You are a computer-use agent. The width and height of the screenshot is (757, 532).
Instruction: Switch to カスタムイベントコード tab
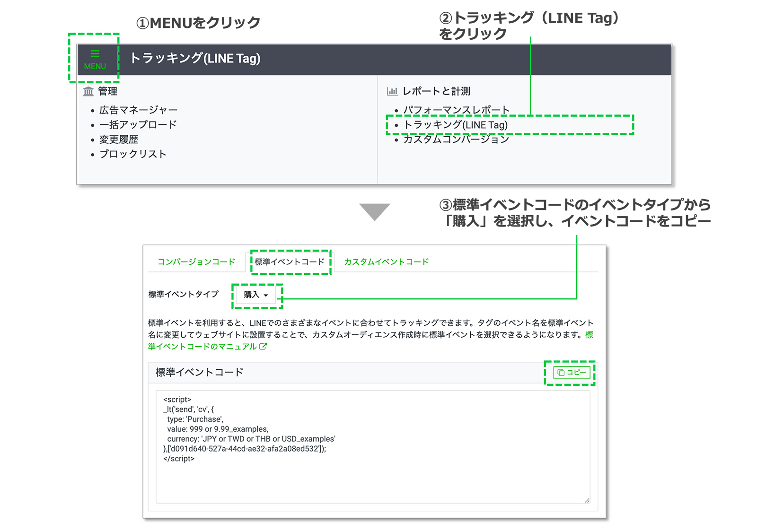pos(386,262)
